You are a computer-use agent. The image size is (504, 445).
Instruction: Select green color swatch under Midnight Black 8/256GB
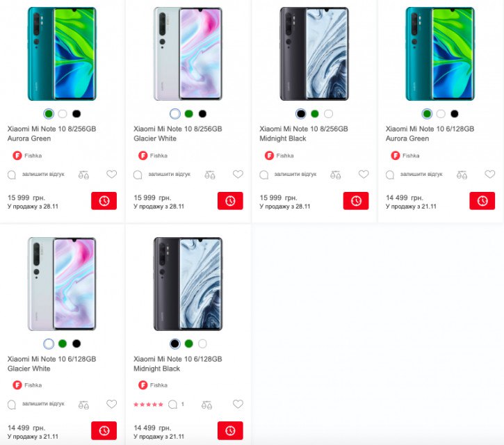coord(315,114)
